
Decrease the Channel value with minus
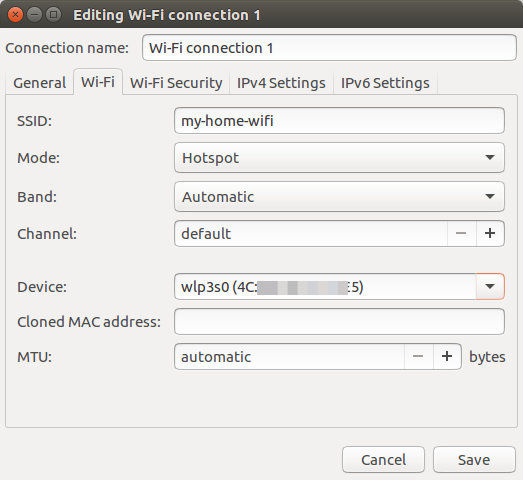461,233
